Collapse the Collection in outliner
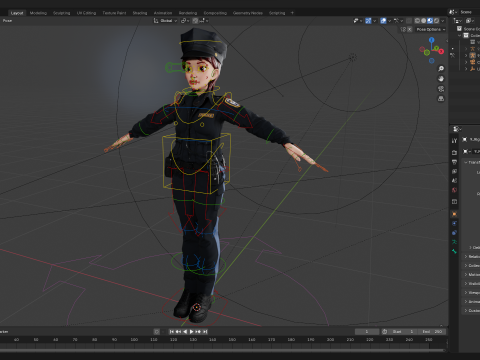 click(x=460, y=35)
